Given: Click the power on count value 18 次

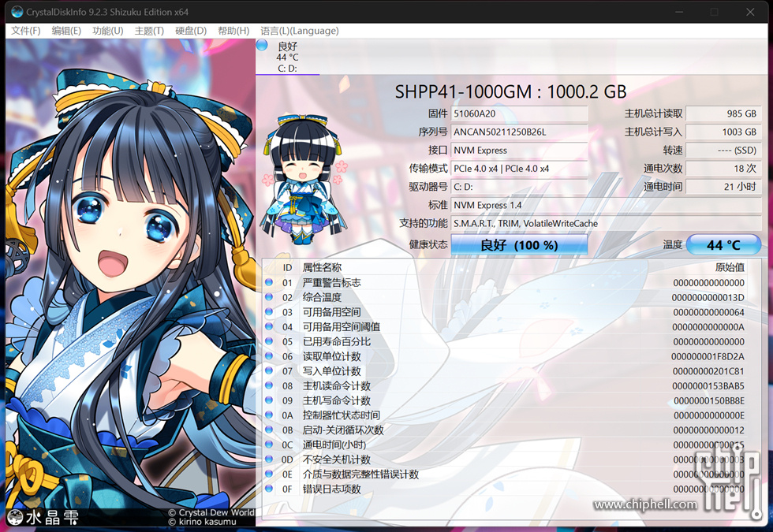Looking at the screenshot, I should 723,169.
